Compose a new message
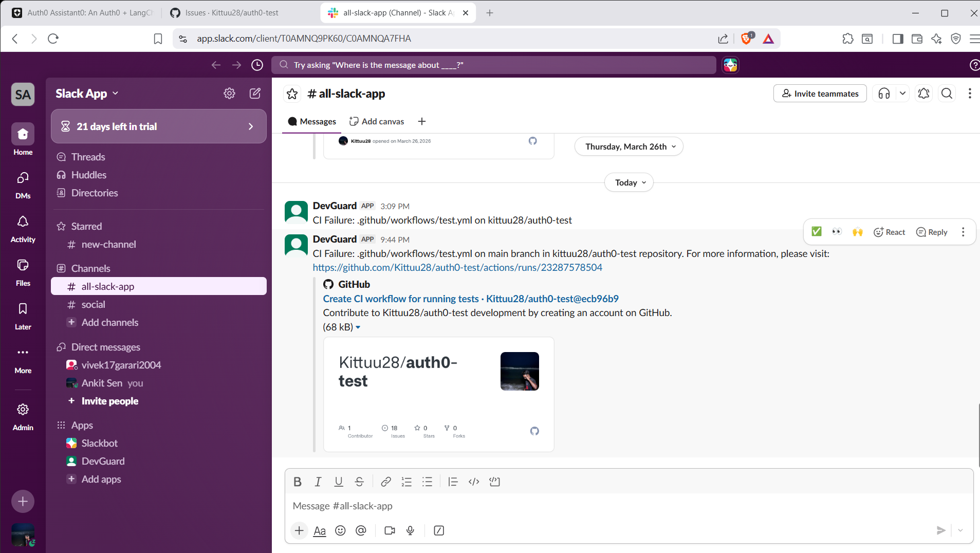The image size is (980, 553). coord(255,93)
